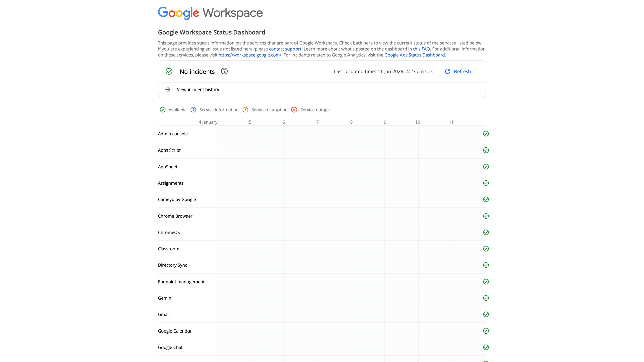
Task: Click the Refresh button
Action: point(462,71)
